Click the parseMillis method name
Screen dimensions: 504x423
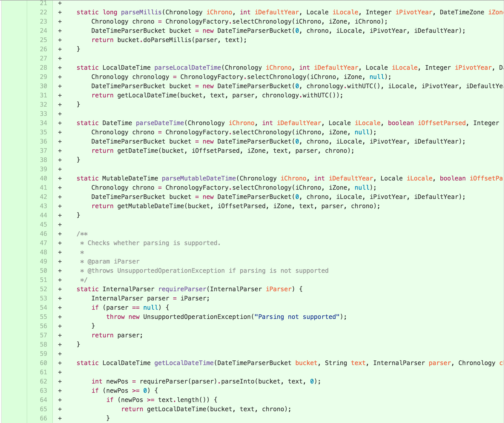click(141, 12)
